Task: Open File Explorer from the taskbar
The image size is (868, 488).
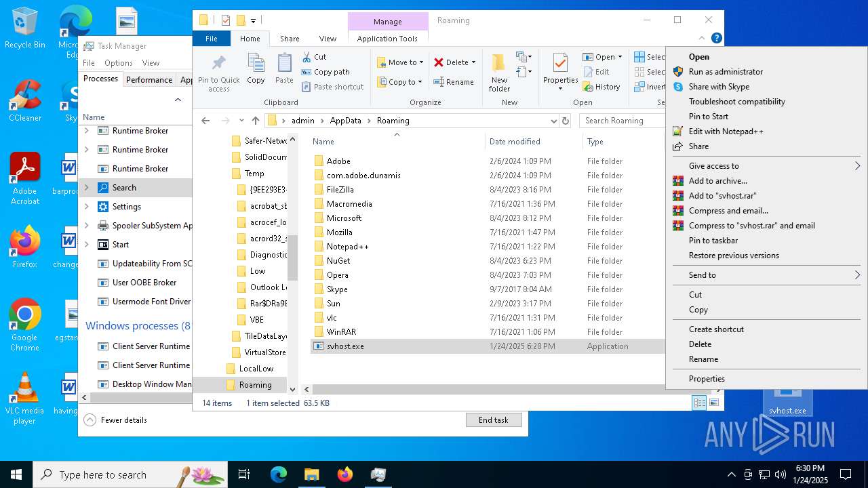Action: 311,474
